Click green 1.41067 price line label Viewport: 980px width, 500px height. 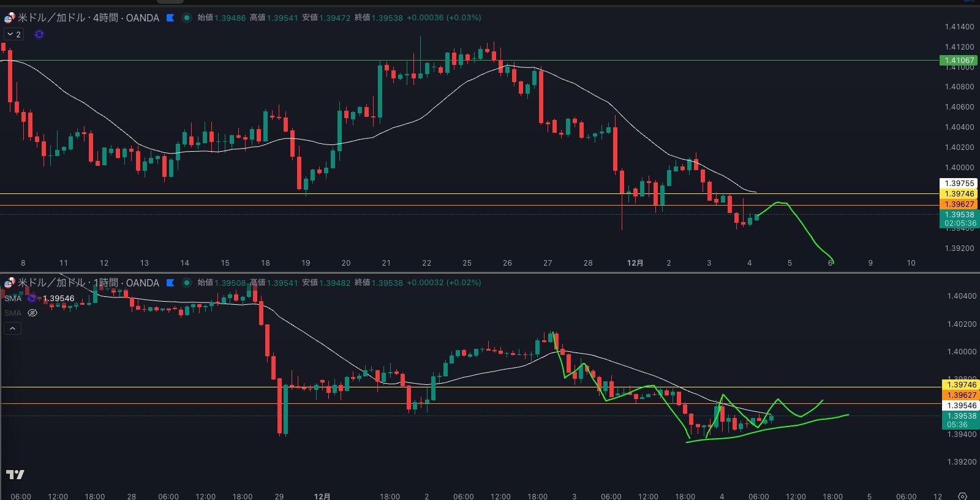click(x=959, y=60)
